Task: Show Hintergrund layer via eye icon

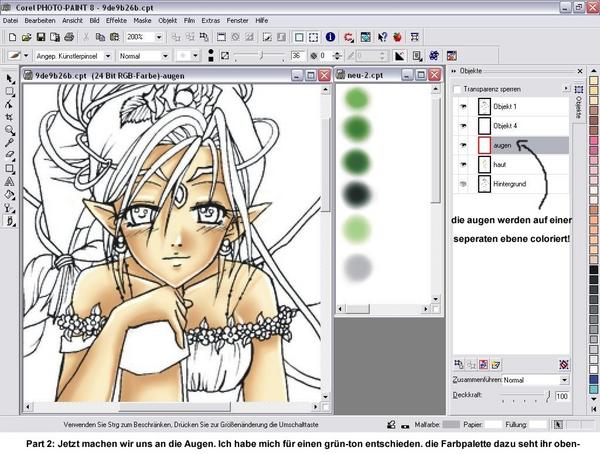Action: (463, 184)
